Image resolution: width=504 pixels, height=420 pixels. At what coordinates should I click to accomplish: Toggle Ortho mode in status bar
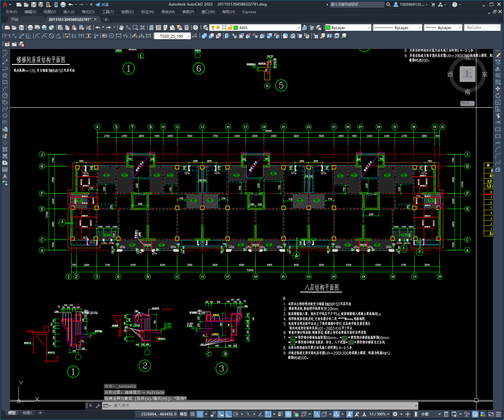point(228,414)
